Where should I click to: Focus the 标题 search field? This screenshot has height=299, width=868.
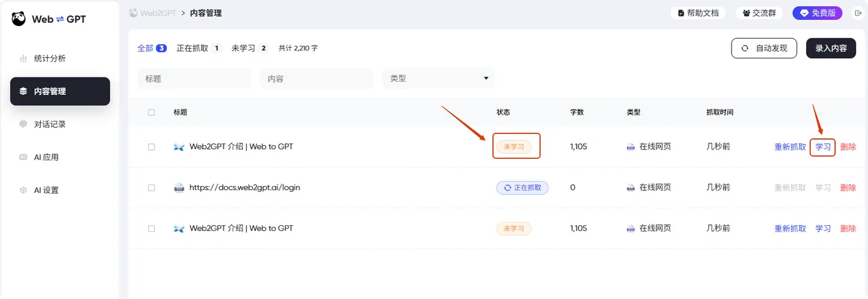[194, 78]
